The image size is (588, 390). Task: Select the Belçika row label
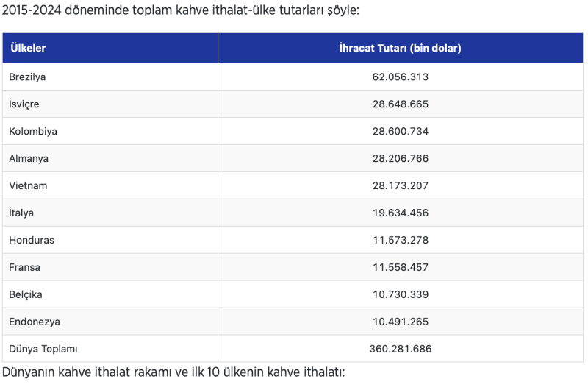coord(26,294)
